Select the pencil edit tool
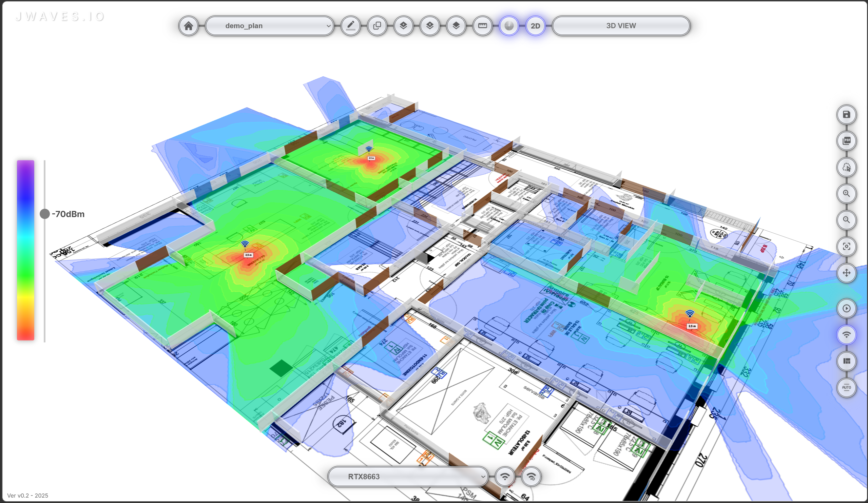The width and height of the screenshot is (868, 503). [351, 25]
